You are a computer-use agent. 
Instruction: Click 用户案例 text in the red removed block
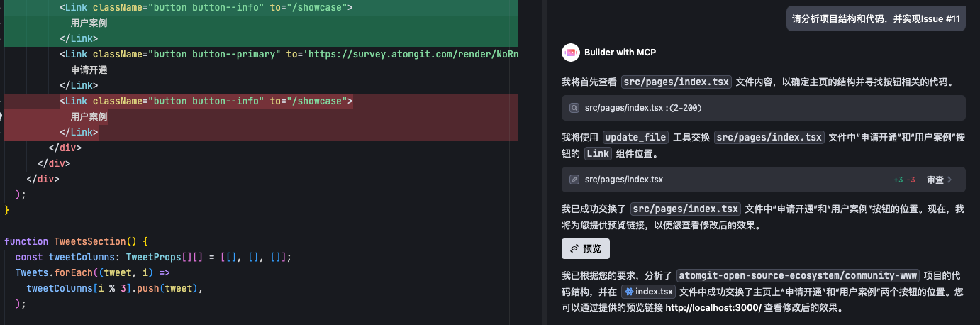pyautogui.click(x=89, y=117)
